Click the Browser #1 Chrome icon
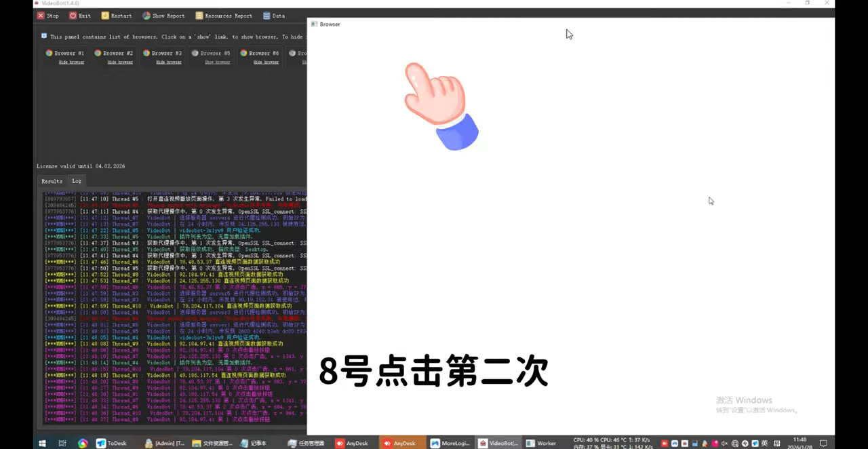The width and height of the screenshot is (868, 449). (49, 53)
